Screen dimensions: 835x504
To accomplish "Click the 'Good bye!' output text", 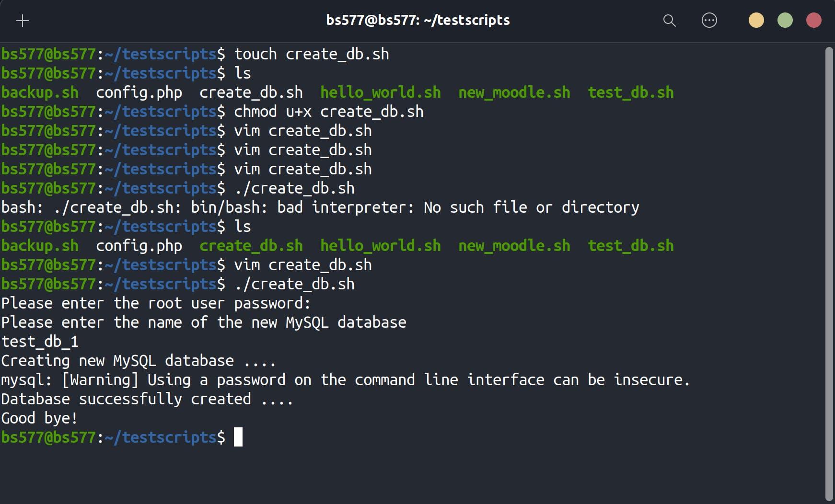I will point(39,418).
